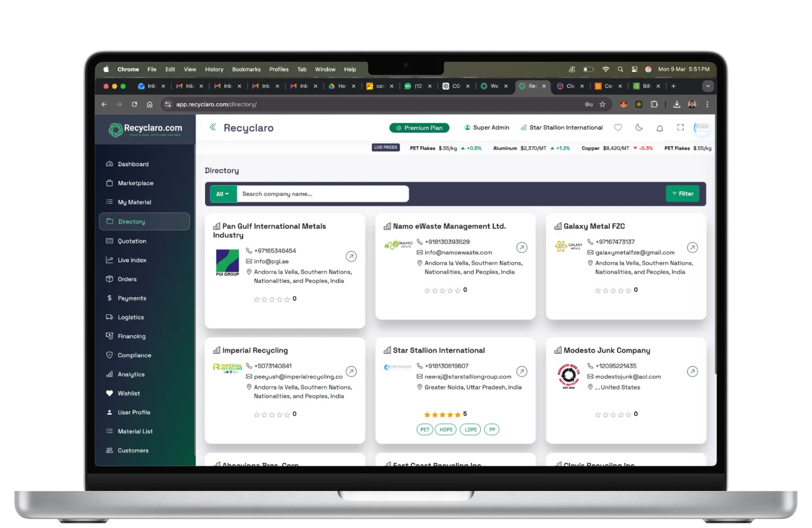
Task: Toggle dark mode moon icon
Action: (639, 127)
